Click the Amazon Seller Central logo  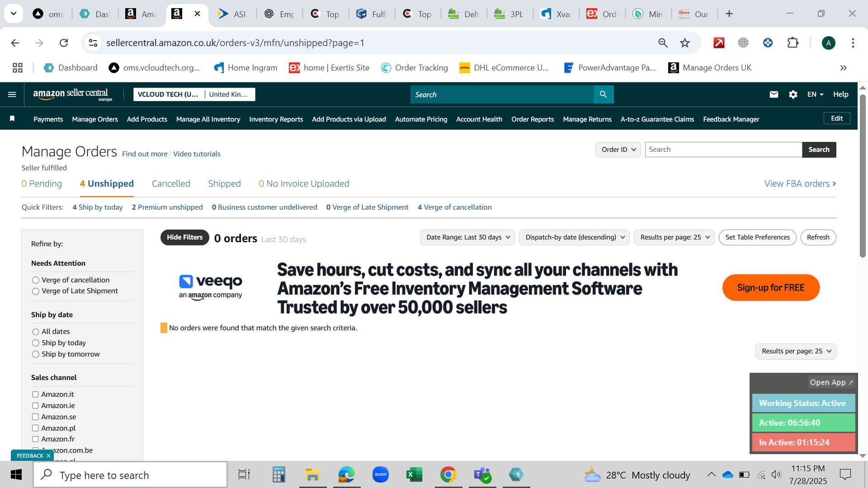tap(72, 94)
